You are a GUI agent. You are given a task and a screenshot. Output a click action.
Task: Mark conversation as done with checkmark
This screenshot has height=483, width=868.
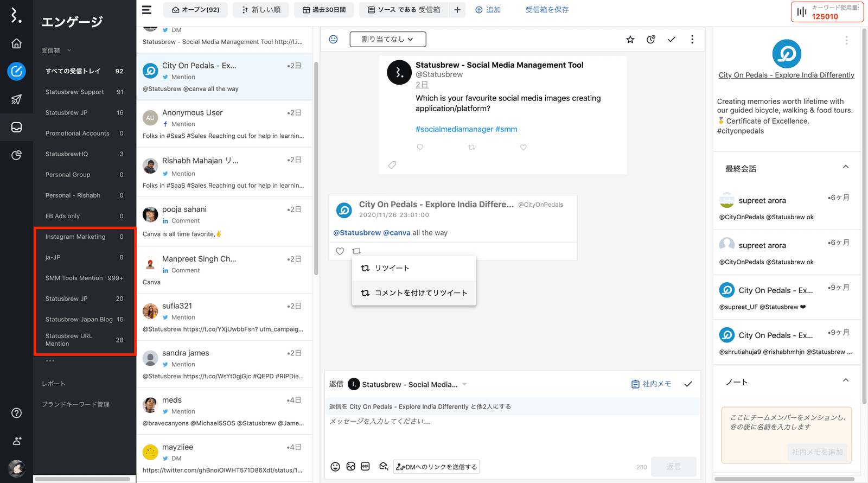click(672, 40)
